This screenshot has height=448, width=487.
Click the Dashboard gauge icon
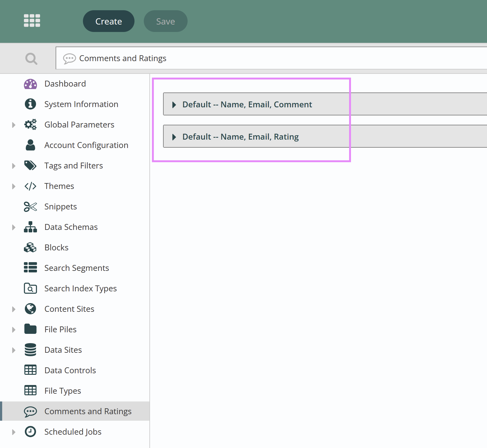[30, 84]
